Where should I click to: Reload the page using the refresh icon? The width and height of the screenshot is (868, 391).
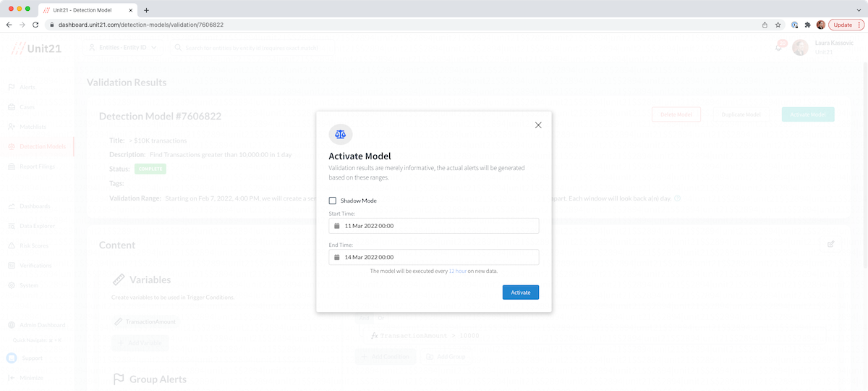(x=35, y=25)
